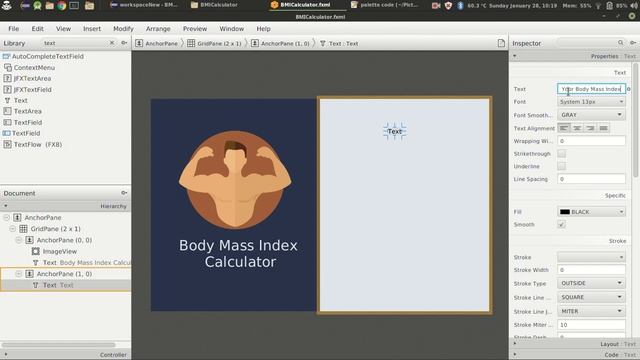
Task: Click the Text property input field
Action: pos(591,89)
